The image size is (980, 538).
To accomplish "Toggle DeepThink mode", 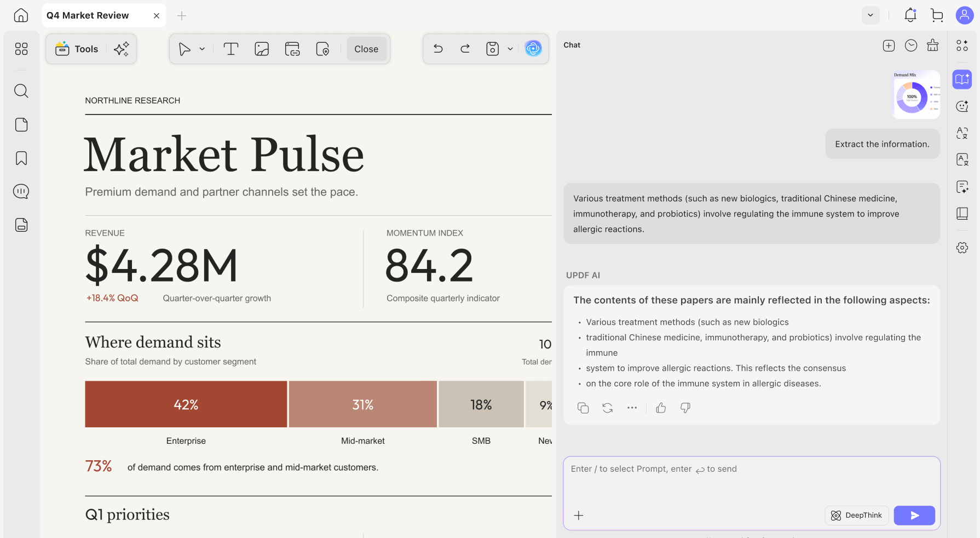I will (856, 515).
